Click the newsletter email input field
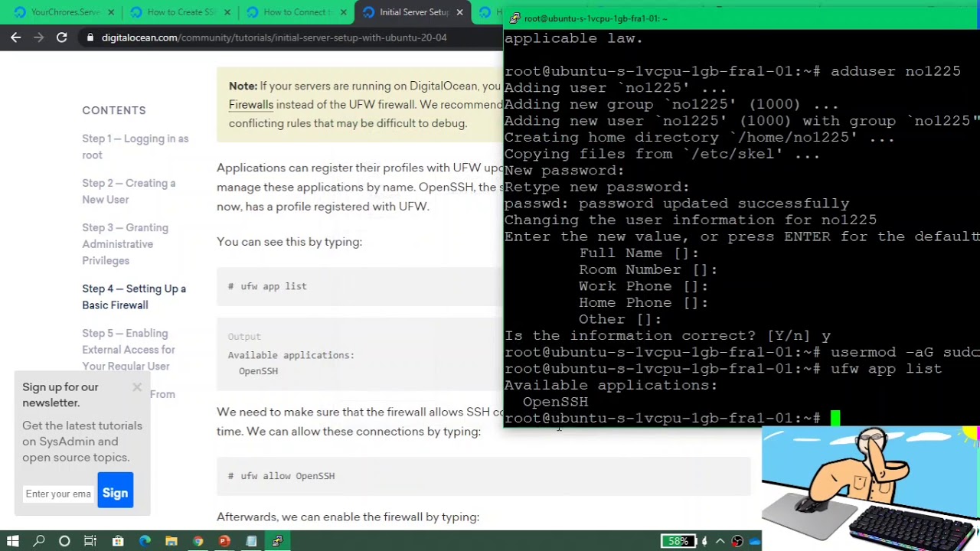Screen dimensions: 980x551 point(58,494)
